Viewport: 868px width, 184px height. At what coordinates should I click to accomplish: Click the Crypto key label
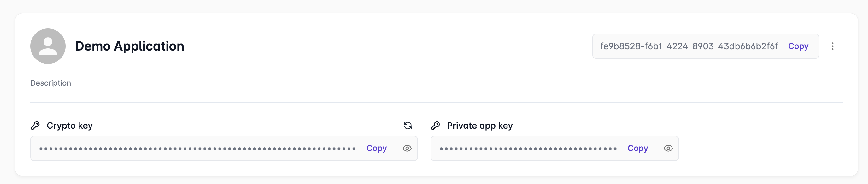(69, 126)
